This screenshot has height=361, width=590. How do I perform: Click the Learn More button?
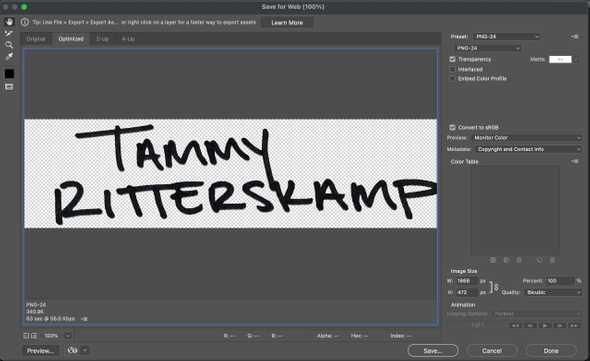(x=287, y=23)
